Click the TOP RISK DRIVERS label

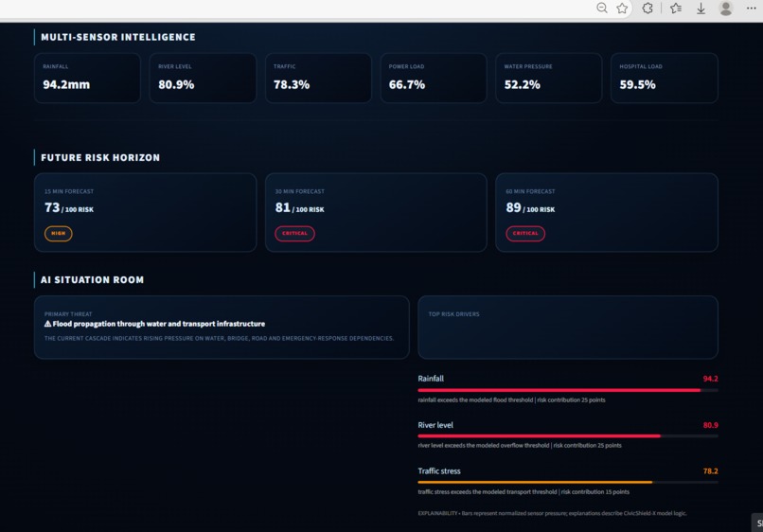pyautogui.click(x=454, y=314)
